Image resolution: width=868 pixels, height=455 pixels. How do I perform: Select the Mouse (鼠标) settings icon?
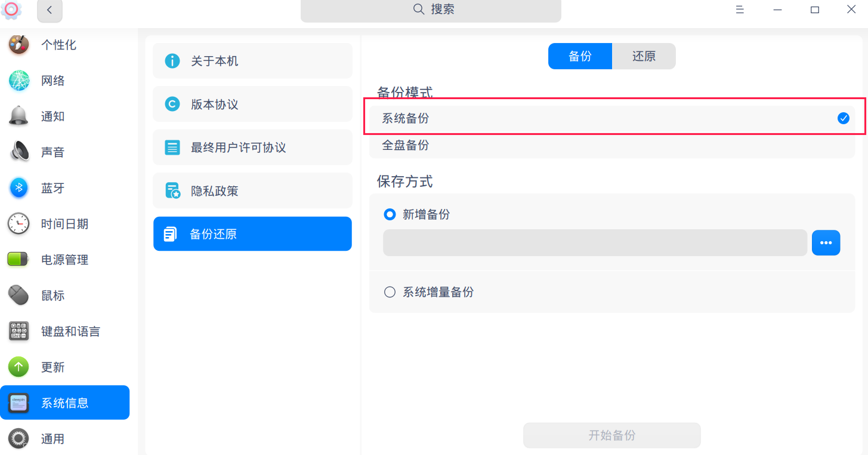[19, 296]
